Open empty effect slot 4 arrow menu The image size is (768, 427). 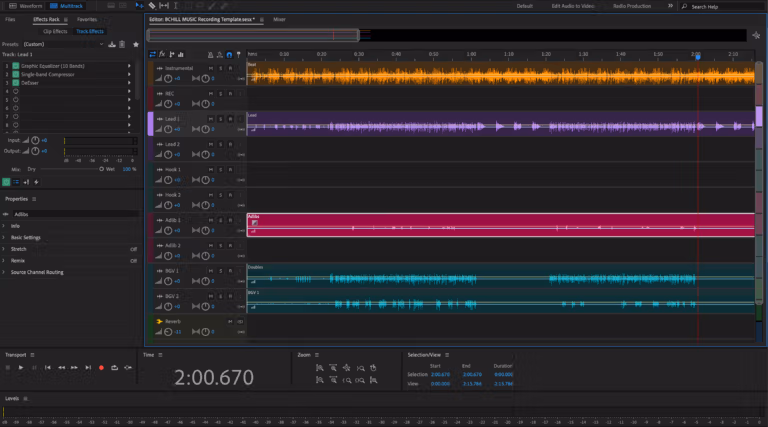[129, 91]
